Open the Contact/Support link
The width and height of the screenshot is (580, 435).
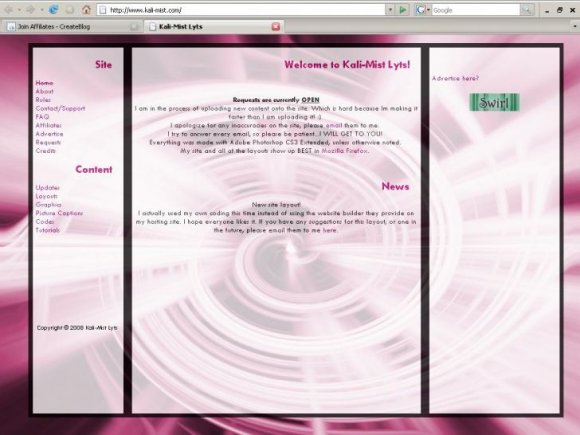(60, 108)
